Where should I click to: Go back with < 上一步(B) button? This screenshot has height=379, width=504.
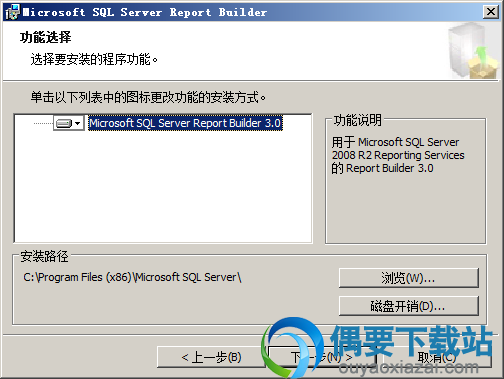click(x=211, y=357)
